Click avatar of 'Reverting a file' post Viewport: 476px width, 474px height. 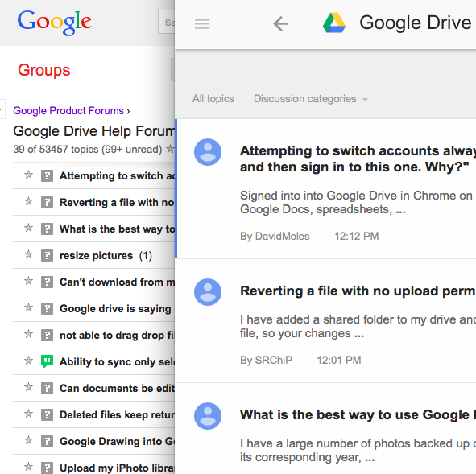pyautogui.click(x=208, y=292)
